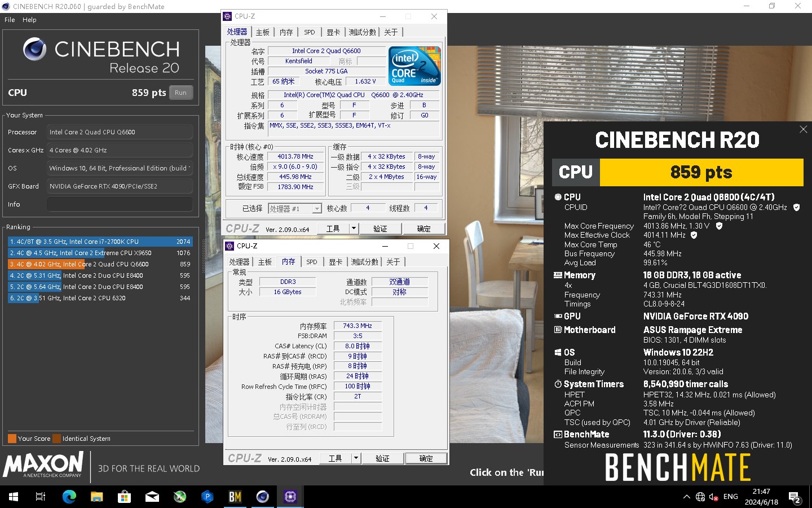Image resolution: width=812 pixels, height=508 pixels.
Task: Open the SPD tab in the upper CPU-Z
Action: pos(310,32)
